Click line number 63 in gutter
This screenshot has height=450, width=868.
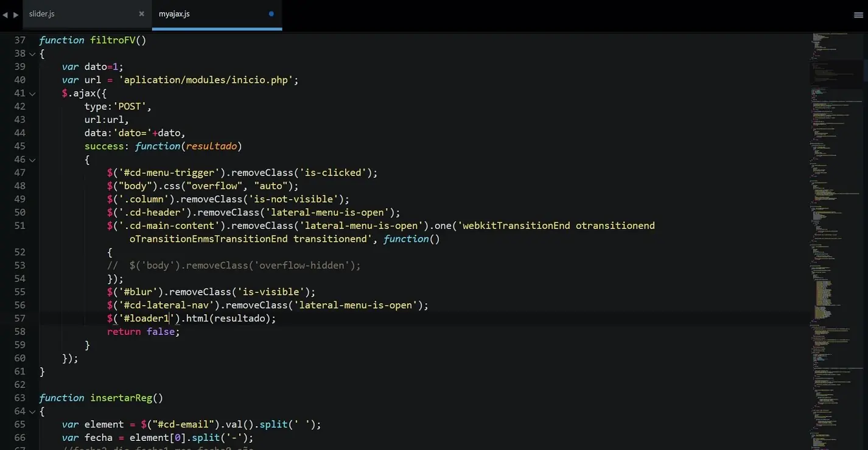19,398
